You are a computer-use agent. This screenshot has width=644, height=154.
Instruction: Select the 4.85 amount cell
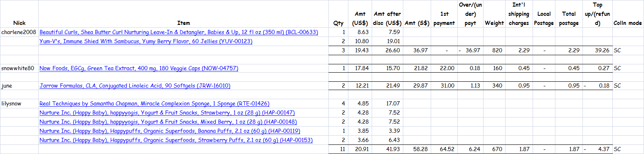click(360, 104)
